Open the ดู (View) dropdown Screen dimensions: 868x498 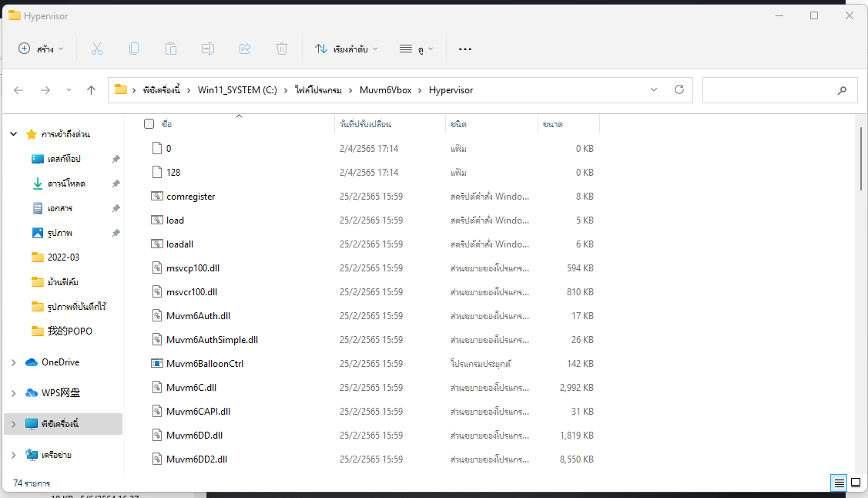pyautogui.click(x=417, y=49)
